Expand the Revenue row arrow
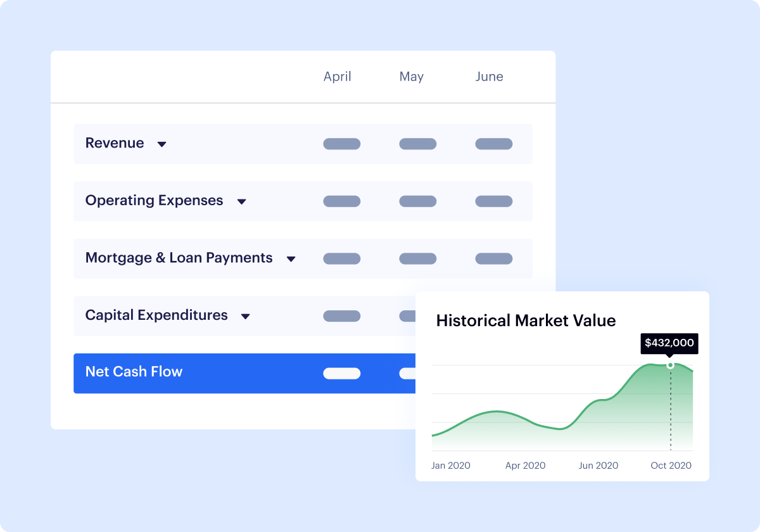The height and width of the screenshot is (532, 760). (x=161, y=144)
